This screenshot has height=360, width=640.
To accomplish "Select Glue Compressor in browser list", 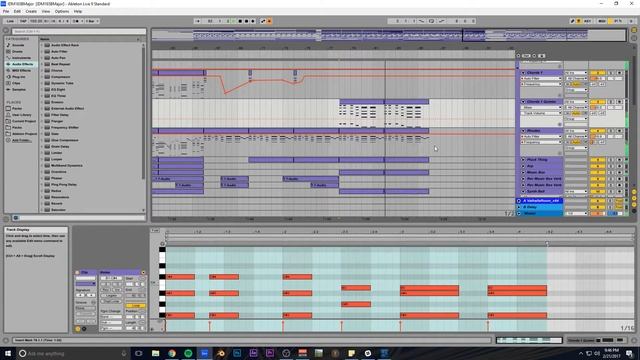I will coord(64,140).
